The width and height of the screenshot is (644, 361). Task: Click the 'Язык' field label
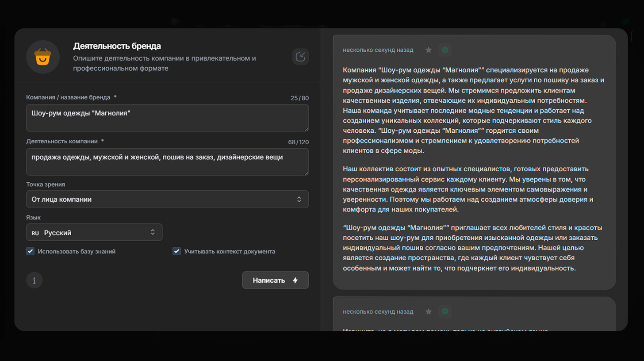click(34, 218)
